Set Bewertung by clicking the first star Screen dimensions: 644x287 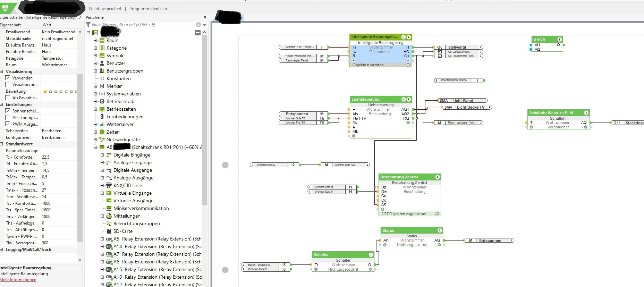(x=45, y=92)
